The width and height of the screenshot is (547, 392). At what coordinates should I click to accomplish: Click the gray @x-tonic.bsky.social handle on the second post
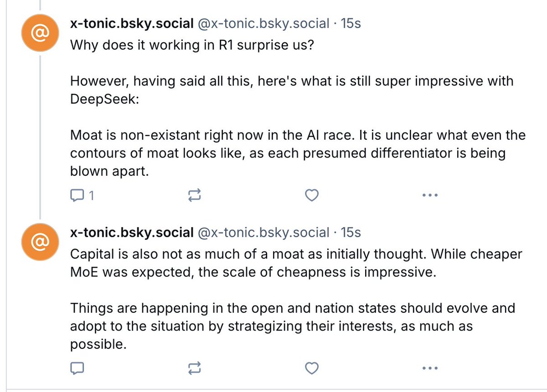pos(263,233)
